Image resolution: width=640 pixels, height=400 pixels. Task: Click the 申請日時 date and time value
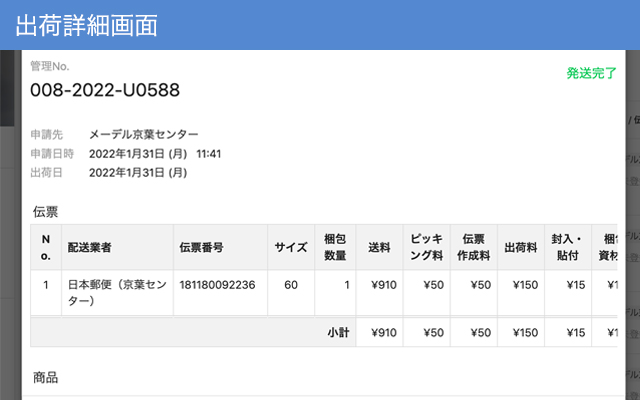[154, 154]
